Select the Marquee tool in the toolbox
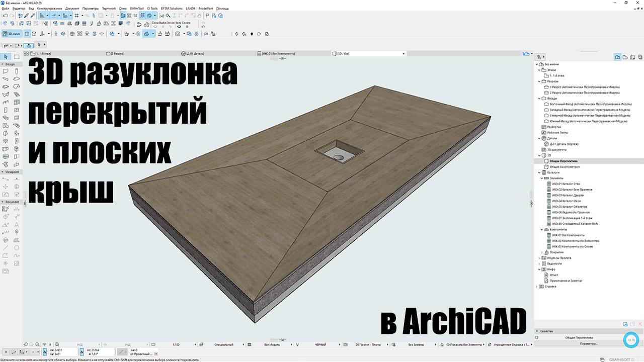Image resolution: width=644 pixels, height=362 pixels. [17, 56]
